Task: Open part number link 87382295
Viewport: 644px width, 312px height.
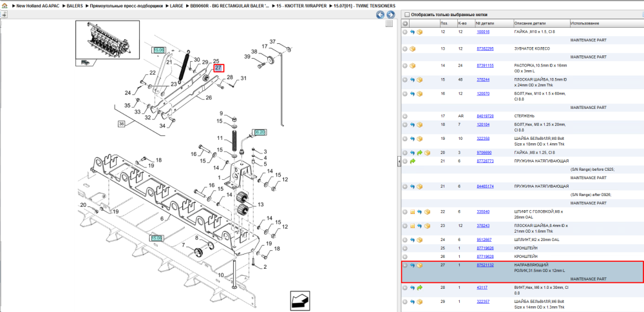Action: pyautogui.click(x=485, y=48)
